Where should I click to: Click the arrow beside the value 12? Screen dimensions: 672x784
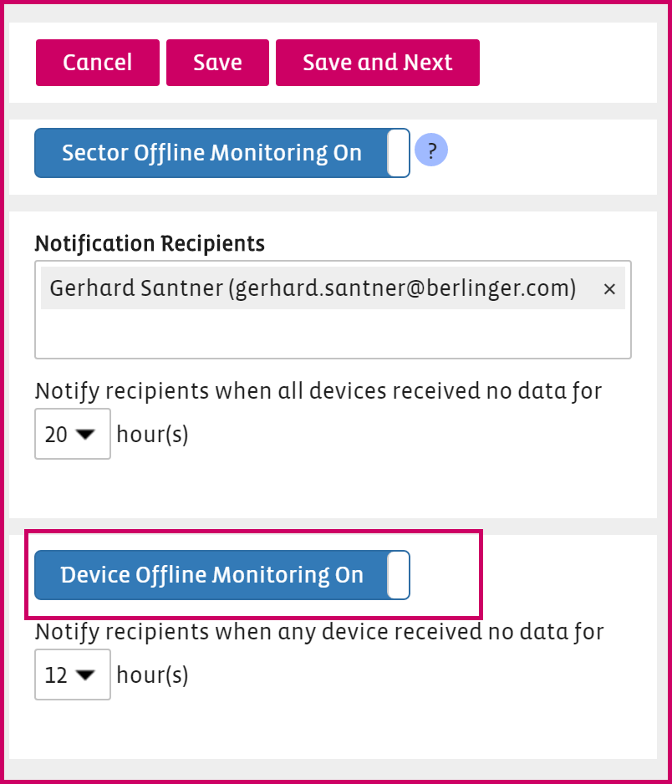point(85,675)
